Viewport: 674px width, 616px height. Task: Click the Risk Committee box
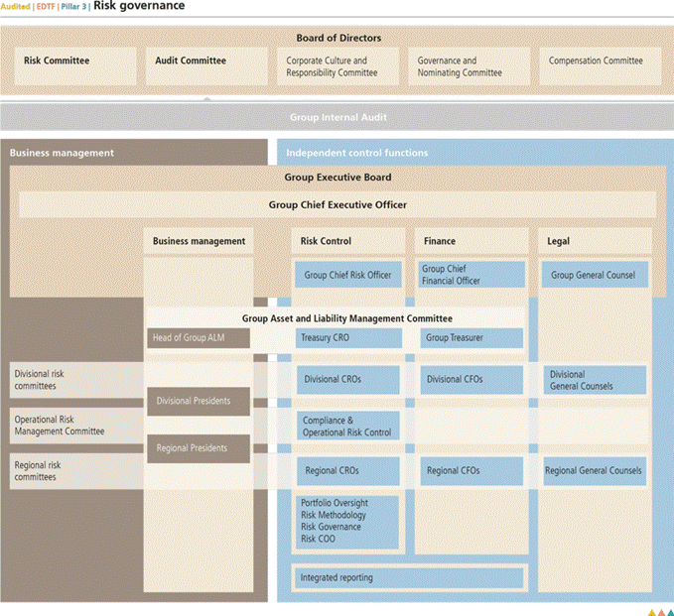pos(75,66)
